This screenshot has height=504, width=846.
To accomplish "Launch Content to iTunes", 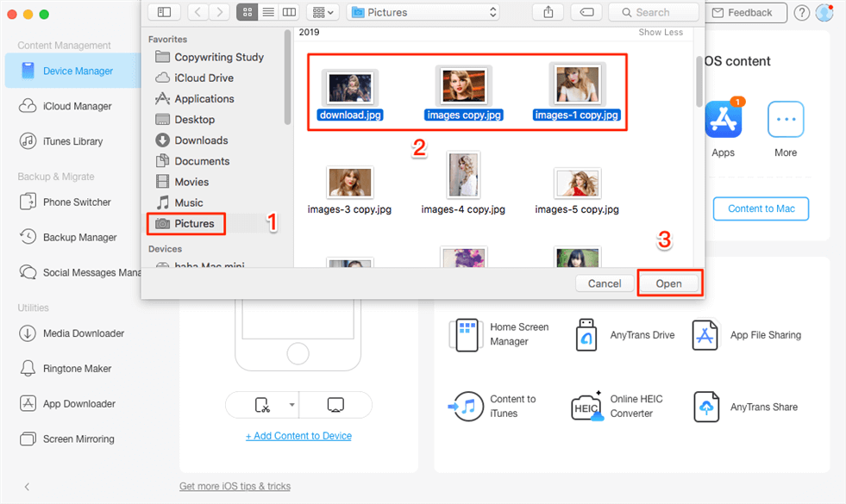I will click(466, 407).
